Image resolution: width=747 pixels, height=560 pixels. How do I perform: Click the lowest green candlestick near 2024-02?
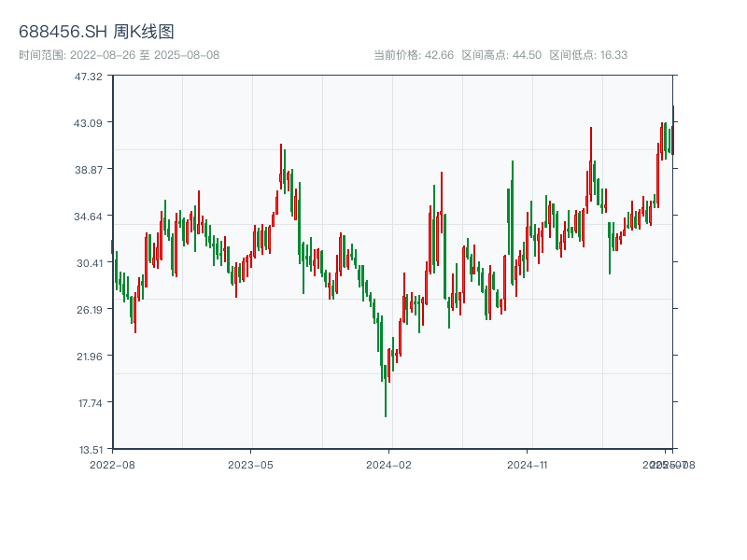click(x=386, y=390)
